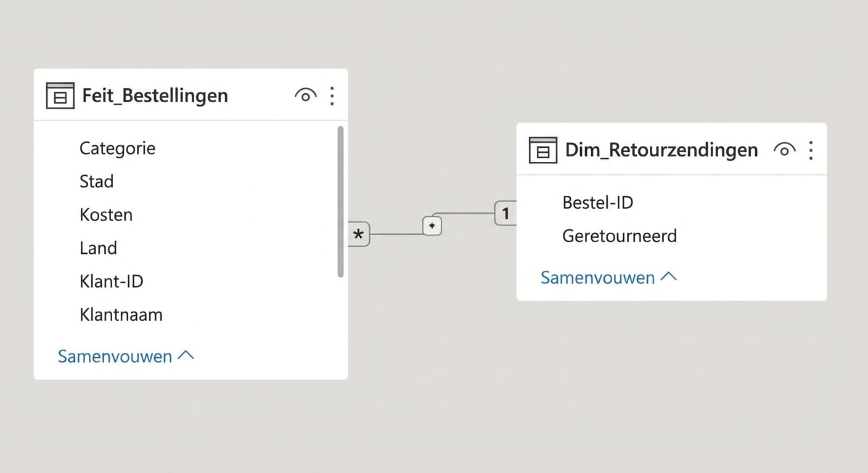Open more options for Feit_Bestellingen
The image size is (868, 473).
click(332, 95)
